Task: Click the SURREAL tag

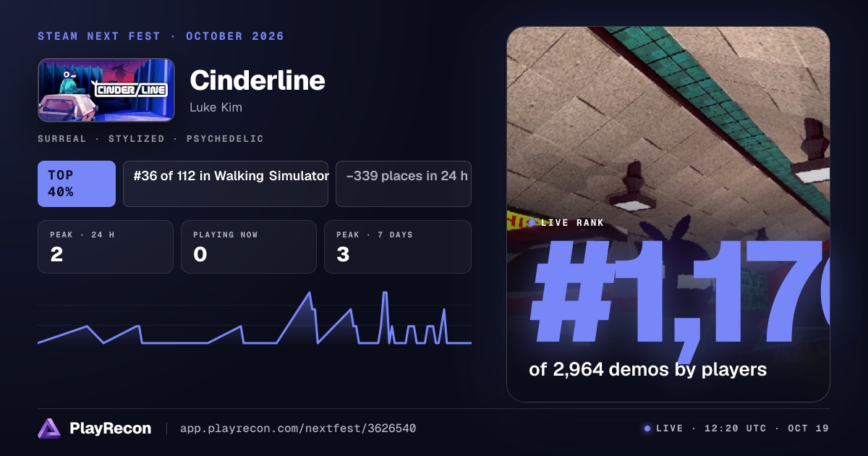Action: (61, 138)
